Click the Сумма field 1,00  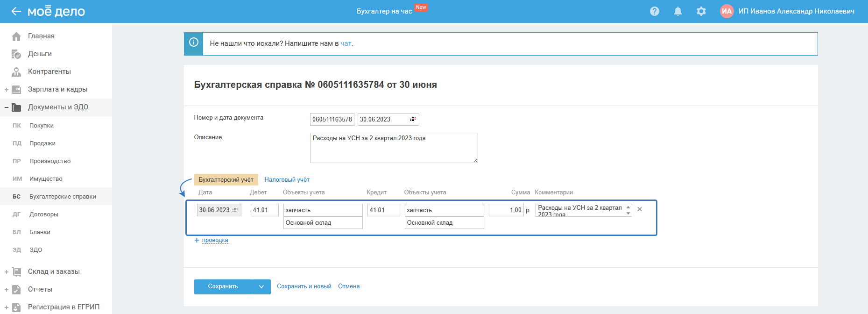pos(506,210)
